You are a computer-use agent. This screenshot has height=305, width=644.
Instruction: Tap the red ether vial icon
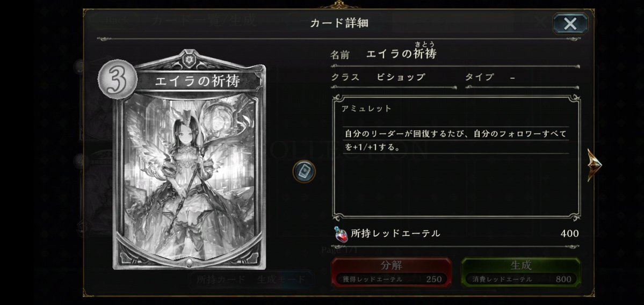(x=341, y=234)
